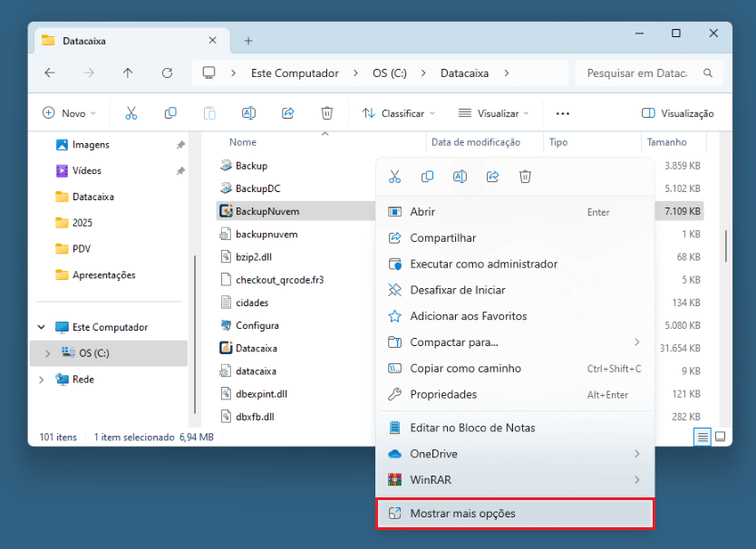Click the refresh button in navigation bar
756x549 pixels.
coord(167,73)
